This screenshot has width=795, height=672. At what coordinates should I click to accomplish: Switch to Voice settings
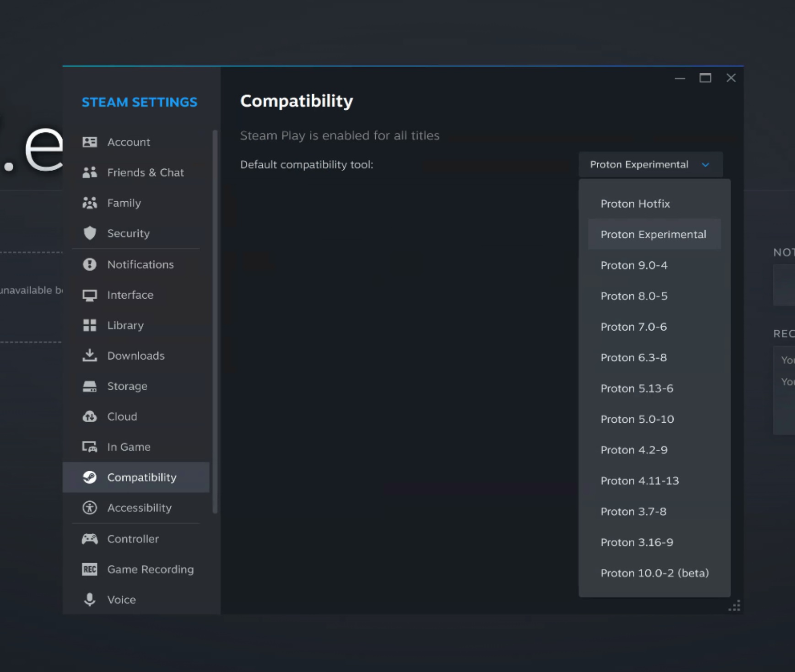tap(136, 600)
